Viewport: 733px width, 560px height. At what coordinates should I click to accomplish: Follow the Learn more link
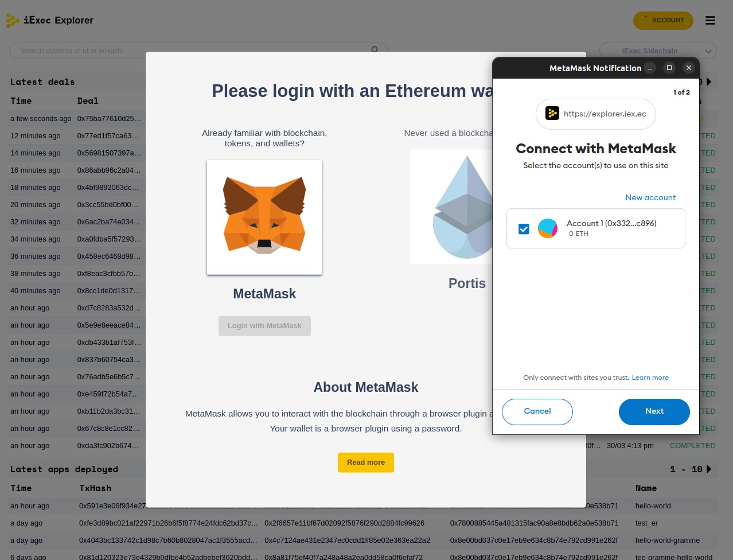[x=650, y=378]
